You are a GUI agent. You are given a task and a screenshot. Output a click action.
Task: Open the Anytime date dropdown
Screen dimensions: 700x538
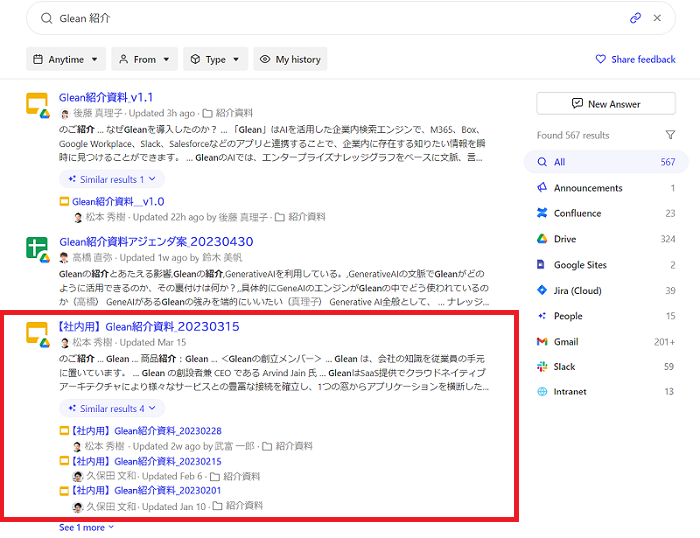pos(66,59)
